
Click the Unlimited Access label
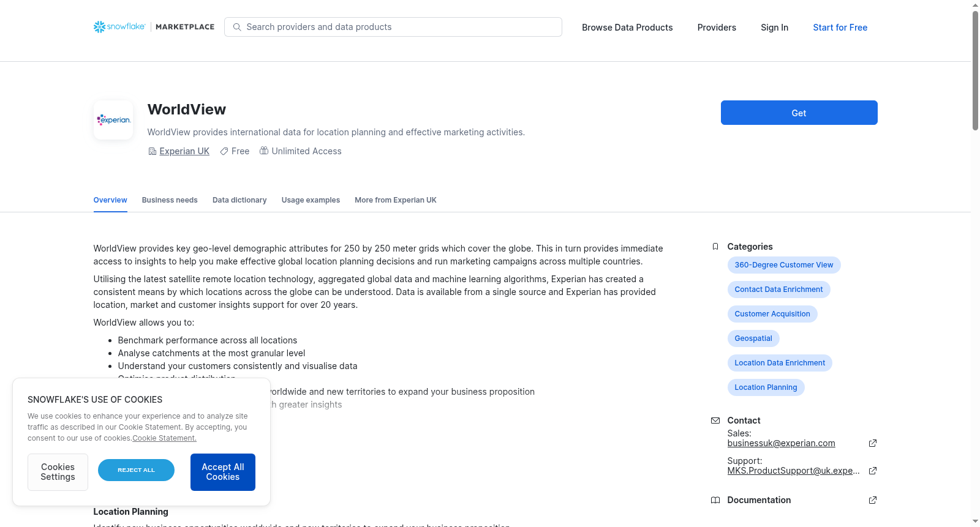coord(307,151)
